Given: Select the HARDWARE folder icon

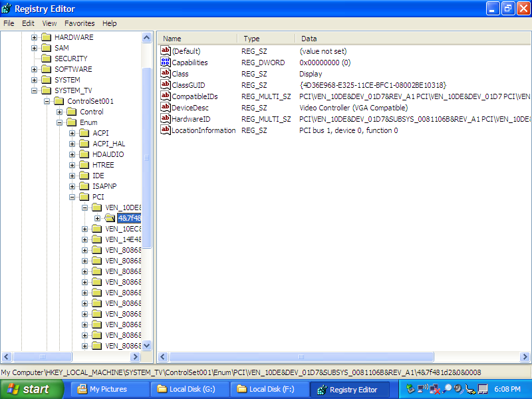Looking at the screenshot, I should tap(46, 37).
